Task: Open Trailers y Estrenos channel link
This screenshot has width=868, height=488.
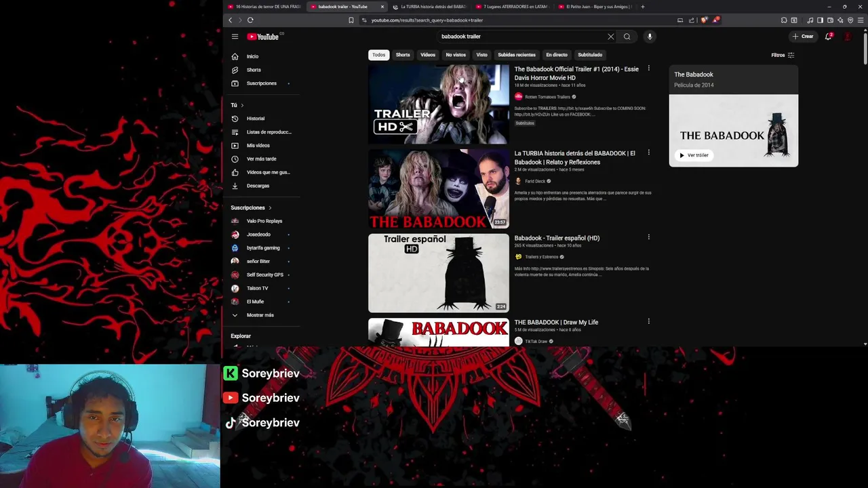Action: pyautogui.click(x=541, y=257)
